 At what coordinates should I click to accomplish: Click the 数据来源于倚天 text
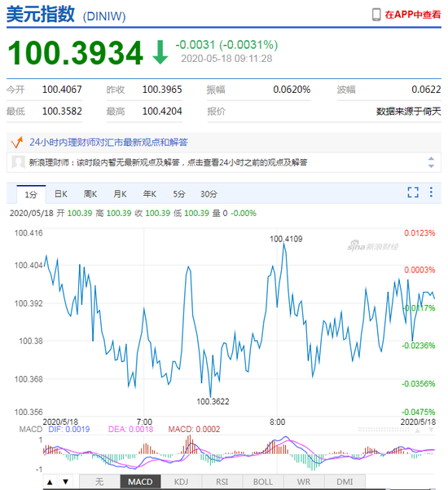(409, 111)
